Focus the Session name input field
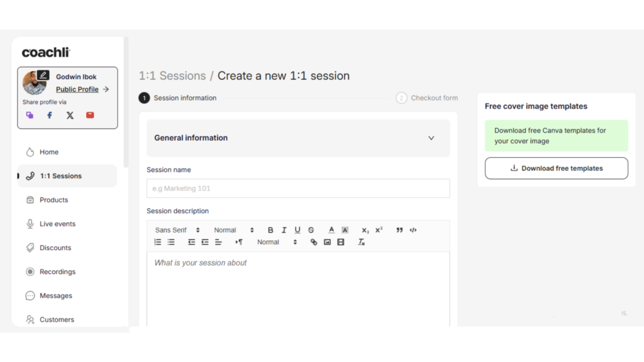644x362 pixels. [298, 189]
